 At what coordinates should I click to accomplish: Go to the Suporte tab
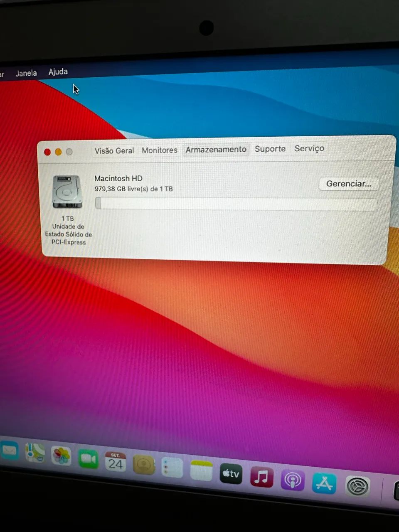point(270,149)
